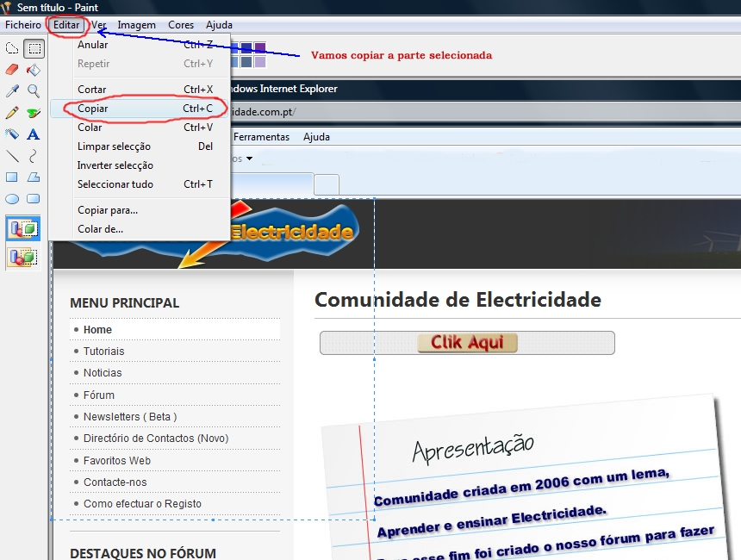Image resolution: width=741 pixels, height=560 pixels.
Task: Open the Ficheiro menu
Action: (23, 25)
